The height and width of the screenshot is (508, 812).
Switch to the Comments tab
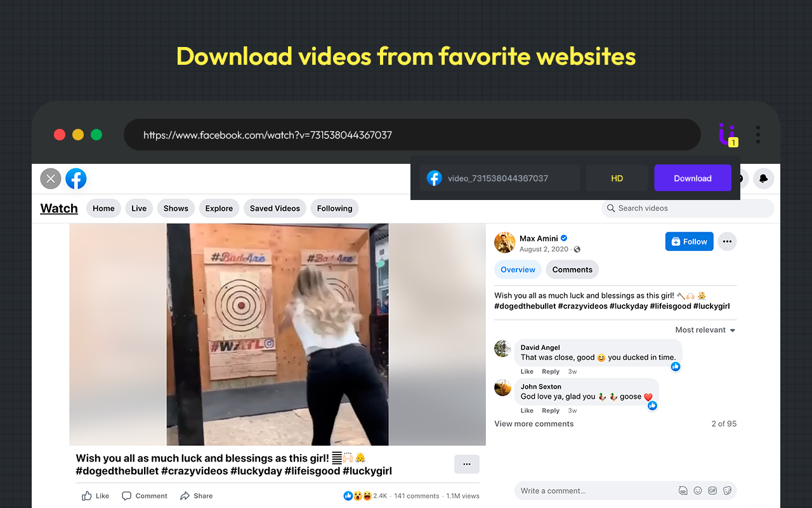point(572,269)
